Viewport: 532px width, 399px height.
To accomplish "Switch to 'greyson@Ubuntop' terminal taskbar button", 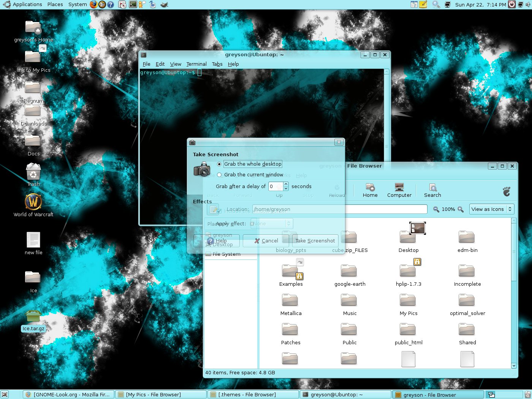I will coord(346,394).
